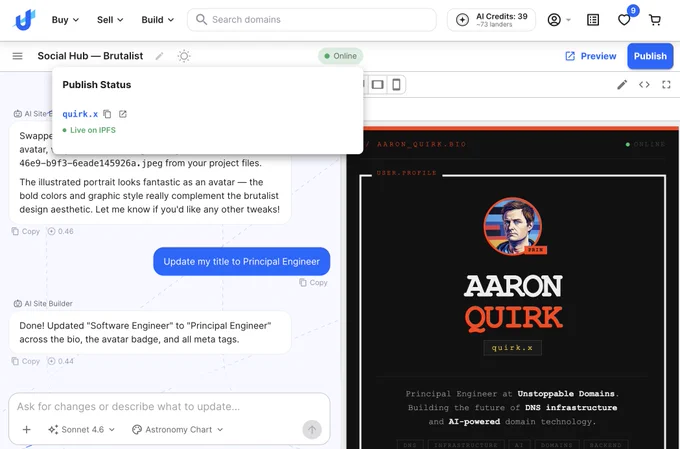Open the Build dropdown menu
This screenshot has width=680, height=449.
(x=157, y=20)
